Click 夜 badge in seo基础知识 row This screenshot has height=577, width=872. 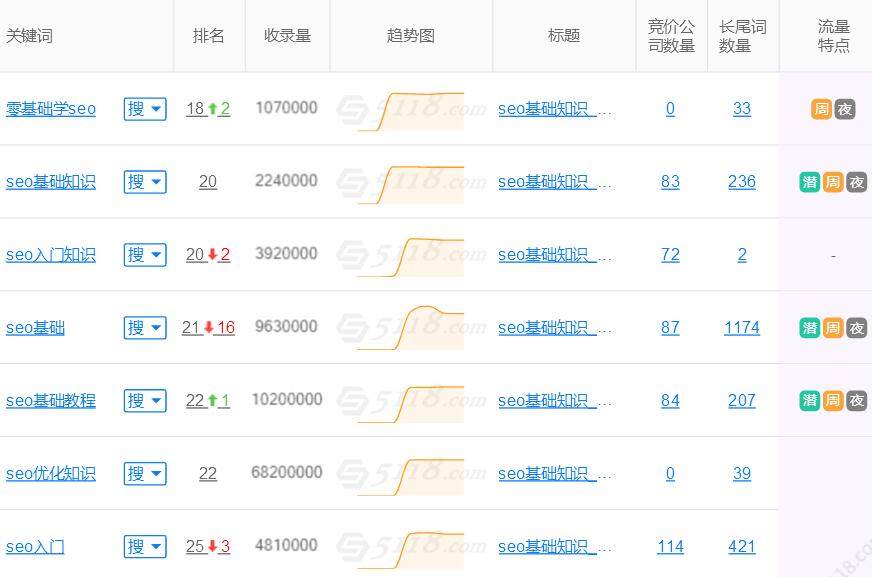pos(856,182)
